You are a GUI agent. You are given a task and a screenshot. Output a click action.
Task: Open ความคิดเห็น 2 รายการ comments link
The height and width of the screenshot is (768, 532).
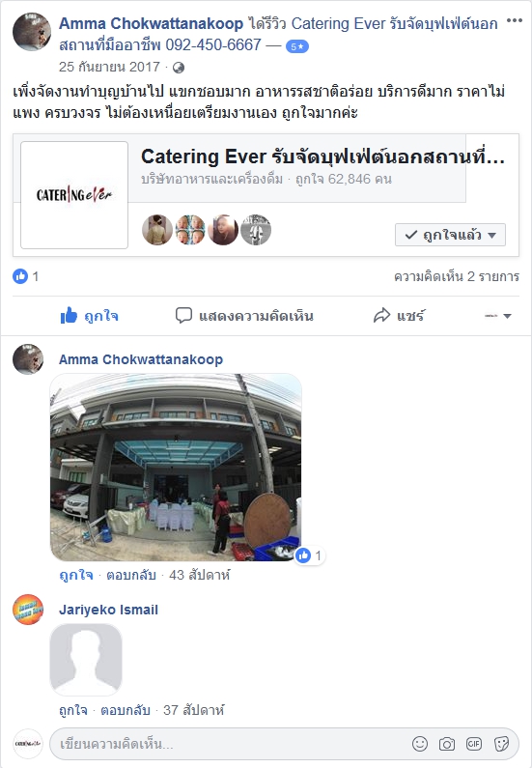[x=456, y=276]
